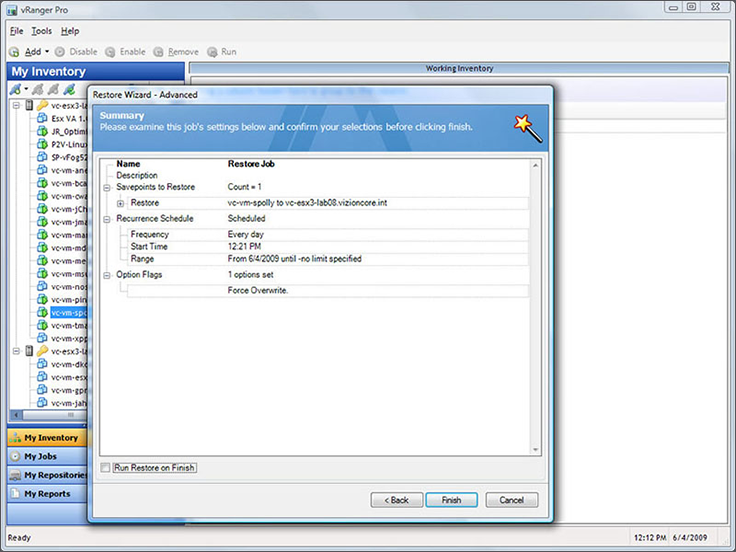
Task: Click the VM icon beside SP-vFog52
Action: pyautogui.click(x=42, y=157)
